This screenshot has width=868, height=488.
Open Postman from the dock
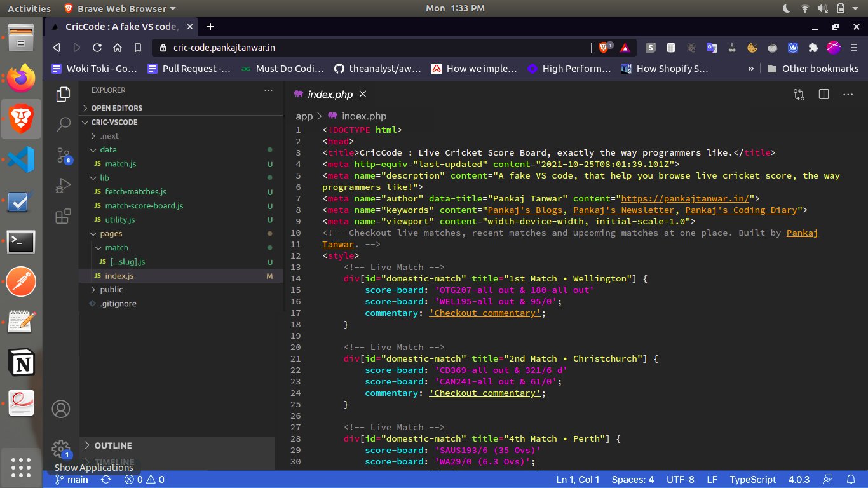pyautogui.click(x=21, y=281)
